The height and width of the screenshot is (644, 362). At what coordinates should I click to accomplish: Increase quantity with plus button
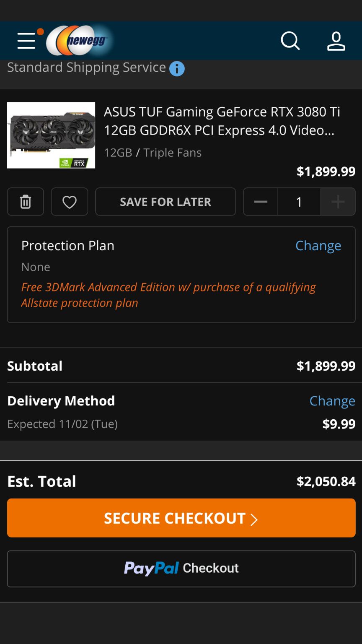click(338, 202)
